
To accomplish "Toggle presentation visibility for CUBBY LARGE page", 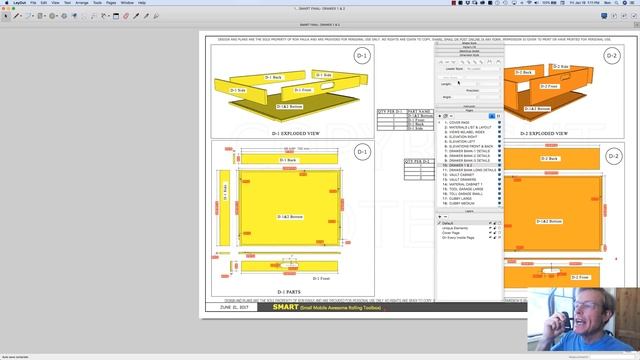I will click(x=499, y=198).
